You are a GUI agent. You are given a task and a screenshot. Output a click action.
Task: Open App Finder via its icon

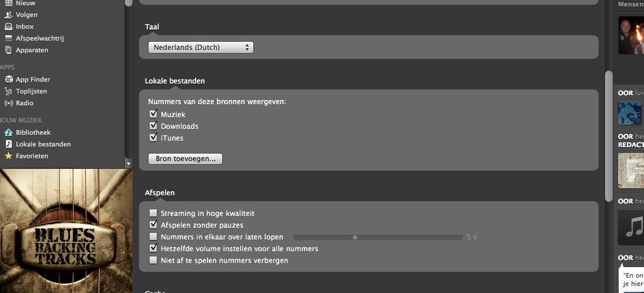(x=9, y=79)
